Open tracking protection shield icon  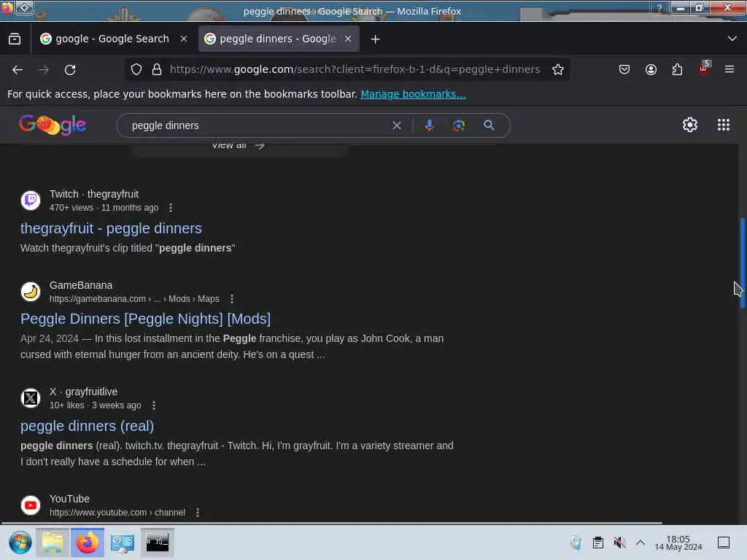coord(136,69)
